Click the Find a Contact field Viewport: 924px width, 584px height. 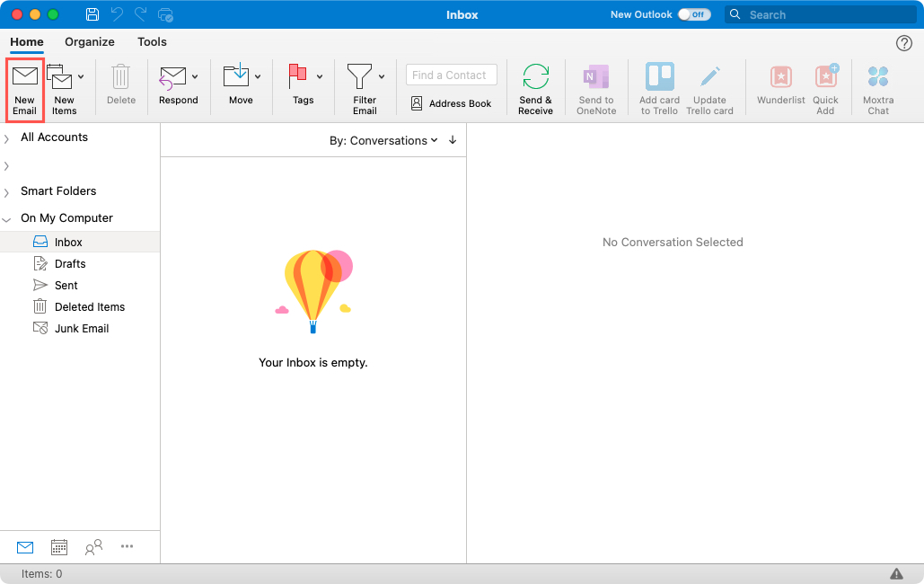451,74
